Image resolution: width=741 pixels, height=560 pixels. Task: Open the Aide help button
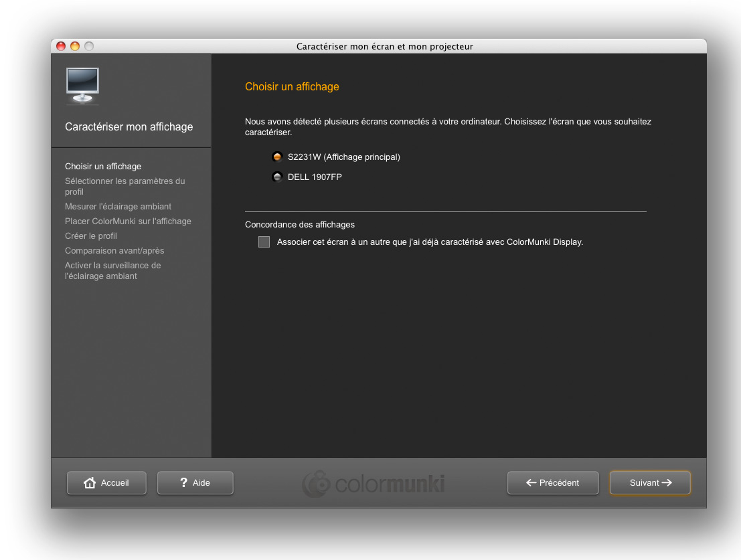tap(195, 482)
